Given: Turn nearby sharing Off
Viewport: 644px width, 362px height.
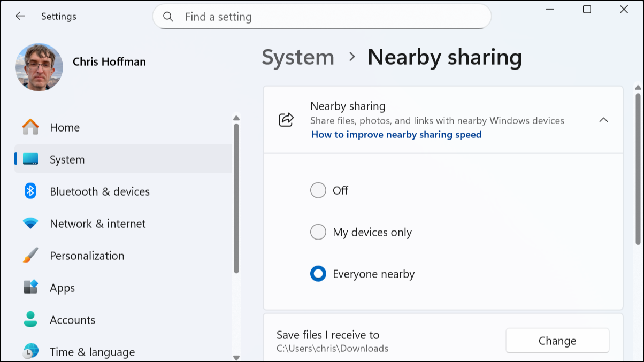Looking at the screenshot, I should click(x=318, y=190).
